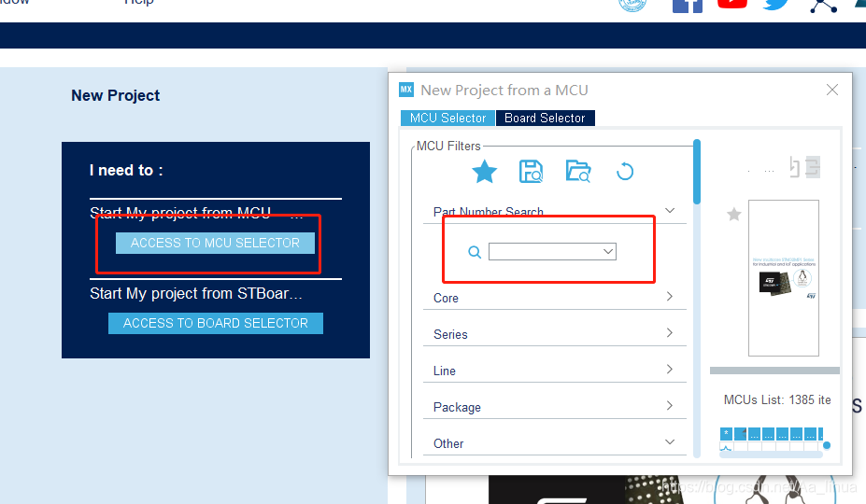Image resolution: width=866 pixels, height=504 pixels.
Task: Click the 'I need to :' label
Action: tap(126, 170)
